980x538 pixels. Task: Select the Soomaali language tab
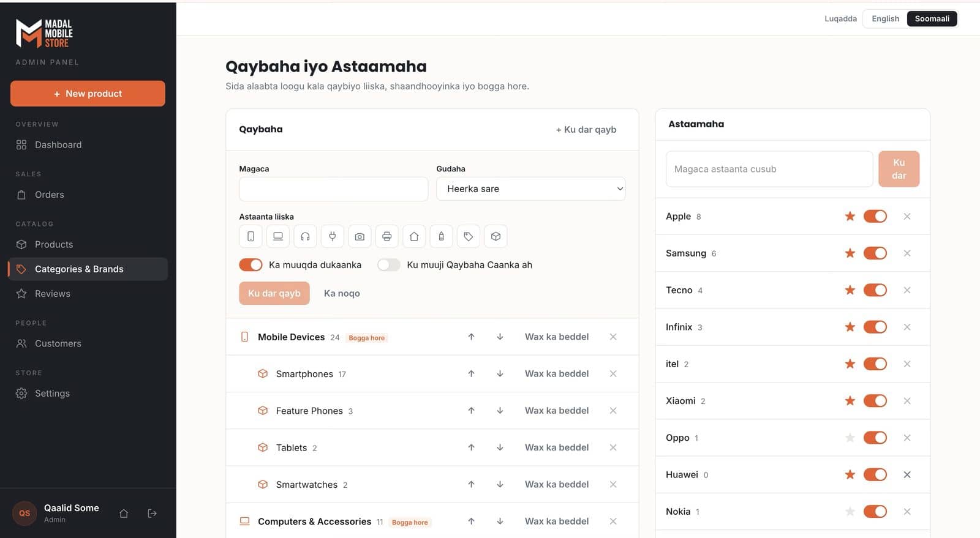coord(932,19)
